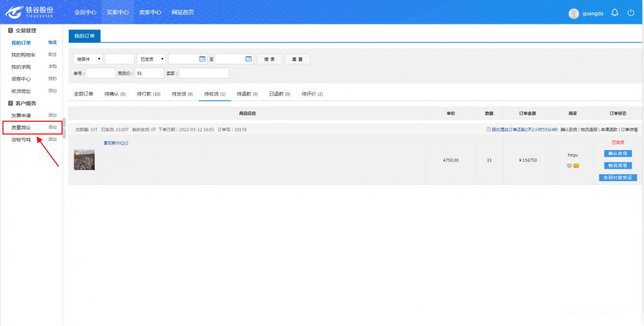Open the 订单详情 link
Screen dimensions: 644x326
point(629,129)
